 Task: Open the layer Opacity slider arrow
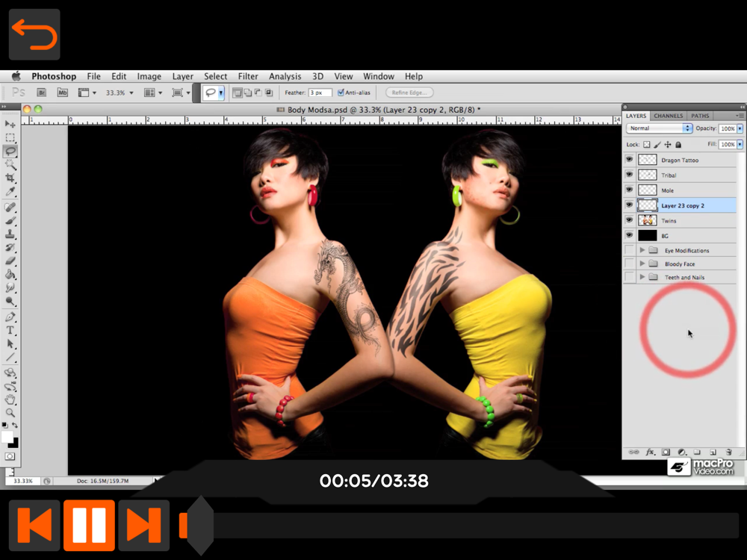(740, 128)
